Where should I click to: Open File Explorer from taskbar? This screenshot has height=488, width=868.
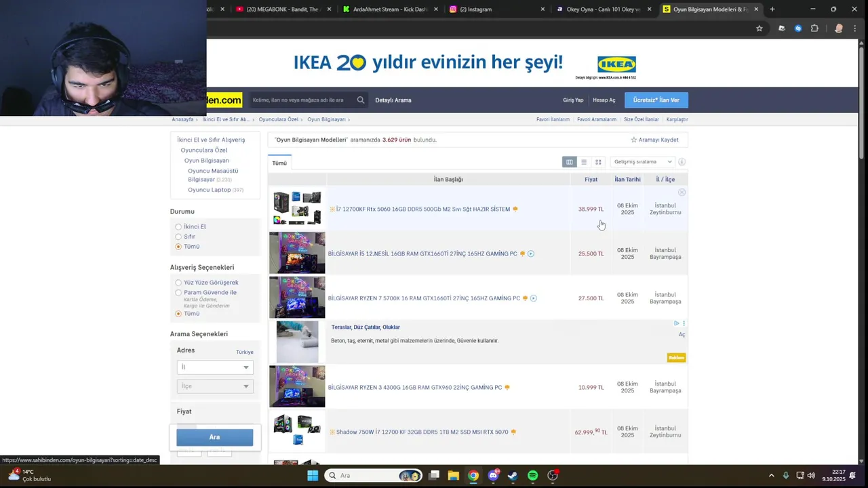(x=454, y=475)
